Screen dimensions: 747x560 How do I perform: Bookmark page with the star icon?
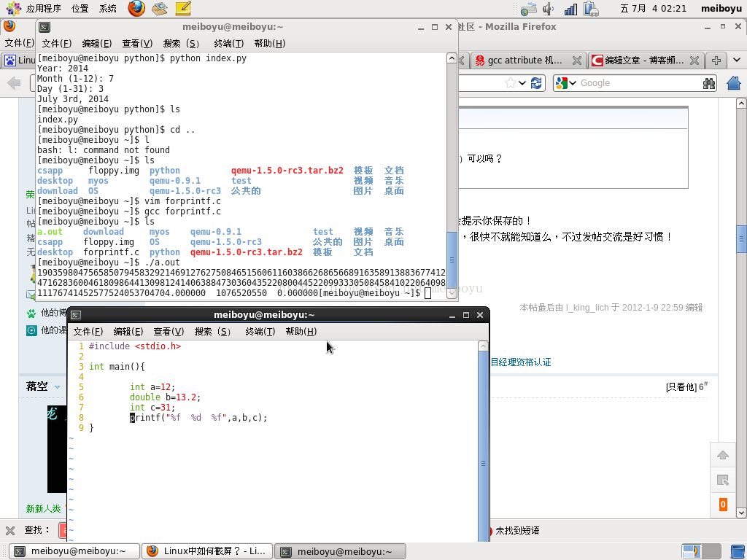coord(510,83)
